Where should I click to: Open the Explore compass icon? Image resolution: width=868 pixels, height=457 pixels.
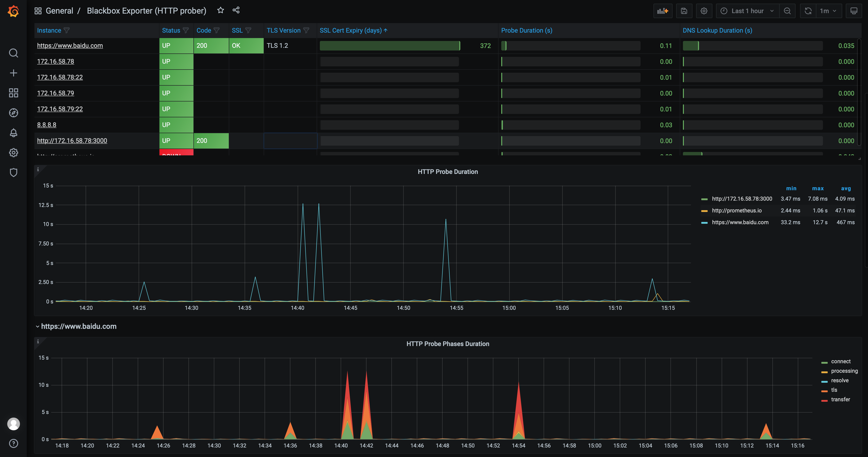(x=14, y=113)
